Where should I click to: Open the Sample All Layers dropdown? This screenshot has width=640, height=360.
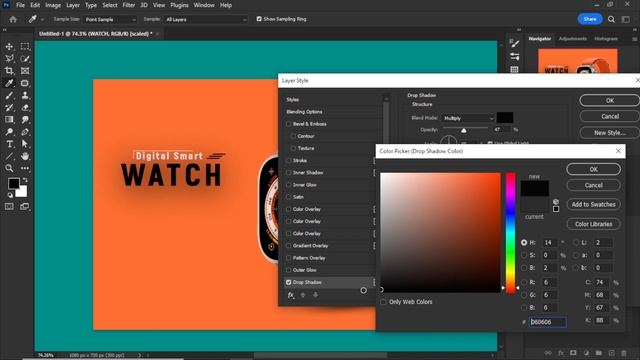click(206, 19)
